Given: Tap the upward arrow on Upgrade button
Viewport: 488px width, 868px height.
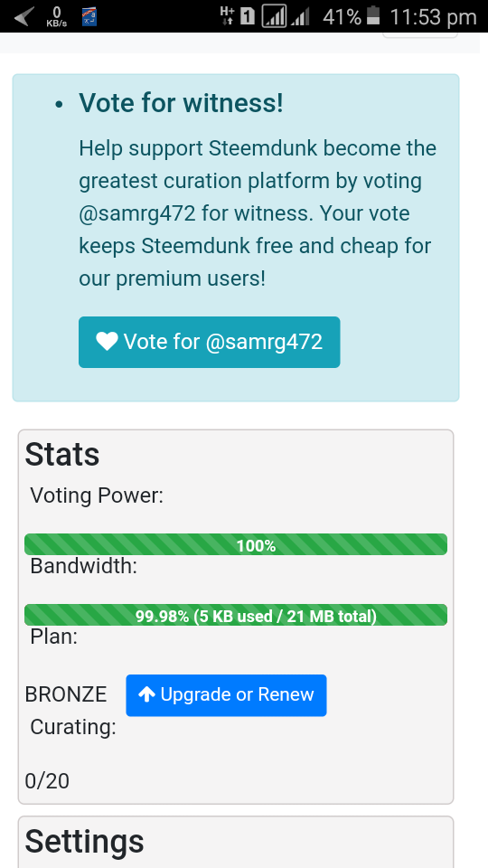Looking at the screenshot, I should tap(146, 694).
